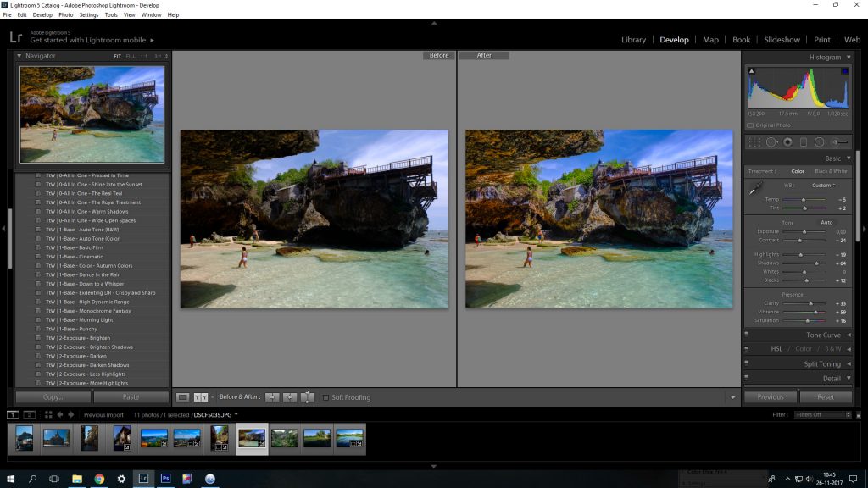
Task: Click the Temp slider handle
Action: tap(804, 200)
